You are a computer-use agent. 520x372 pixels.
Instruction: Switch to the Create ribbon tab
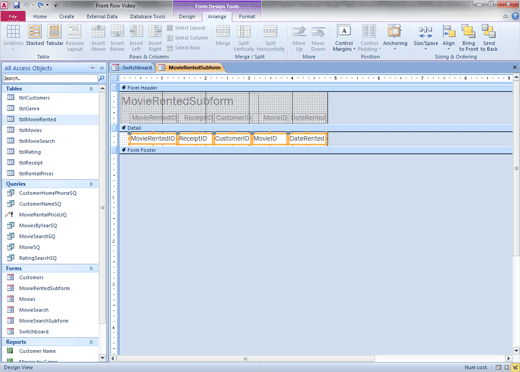click(x=67, y=16)
